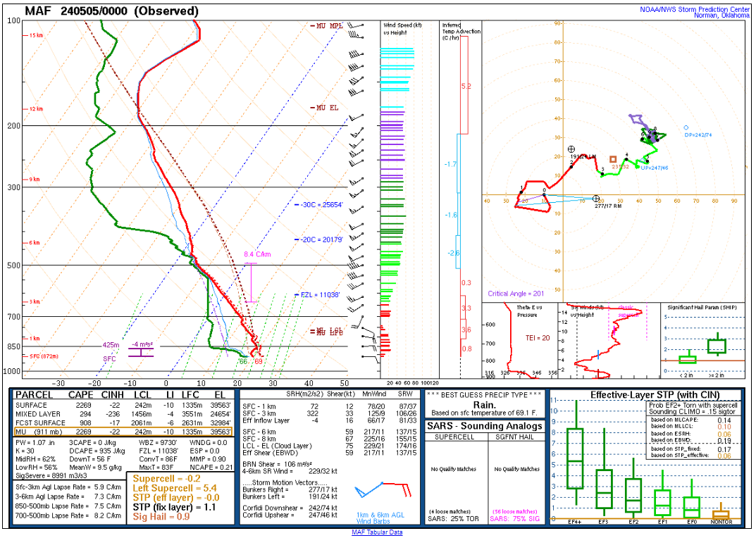Click the Bunkers right-mover 277/17 RM marker
This screenshot has height=538, width=756.
click(596, 199)
